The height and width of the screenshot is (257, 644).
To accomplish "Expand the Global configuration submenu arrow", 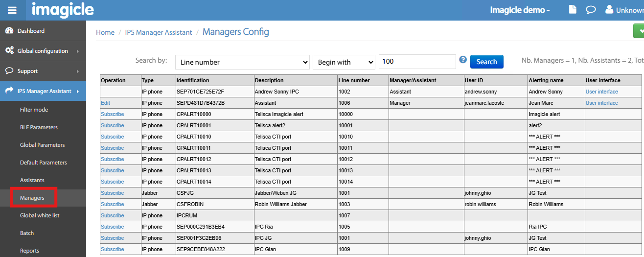I will coord(78,51).
